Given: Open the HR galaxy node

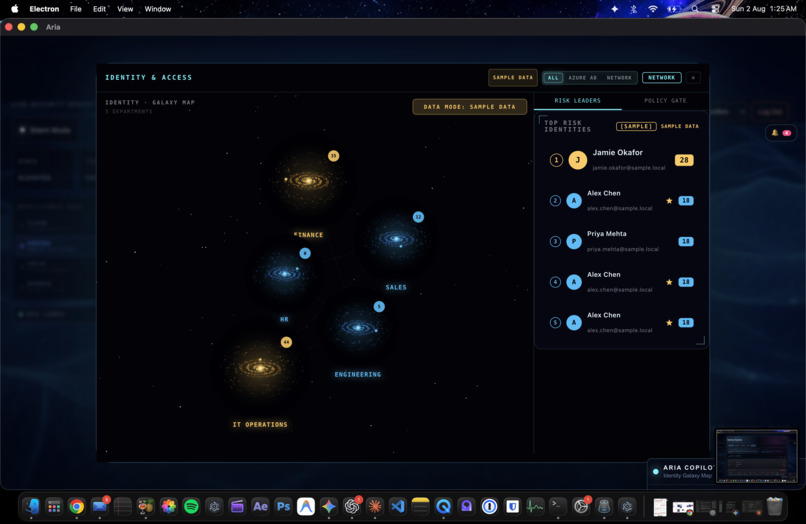Looking at the screenshot, I should (x=284, y=274).
